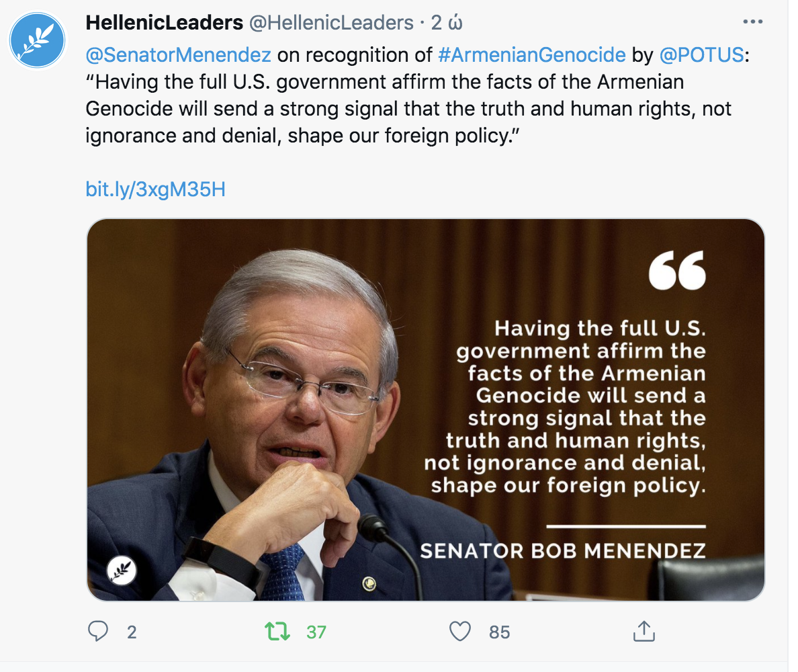Click the SENATOR BOB MENENDEZ caption
798x672 pixels.
pos(563,551)
